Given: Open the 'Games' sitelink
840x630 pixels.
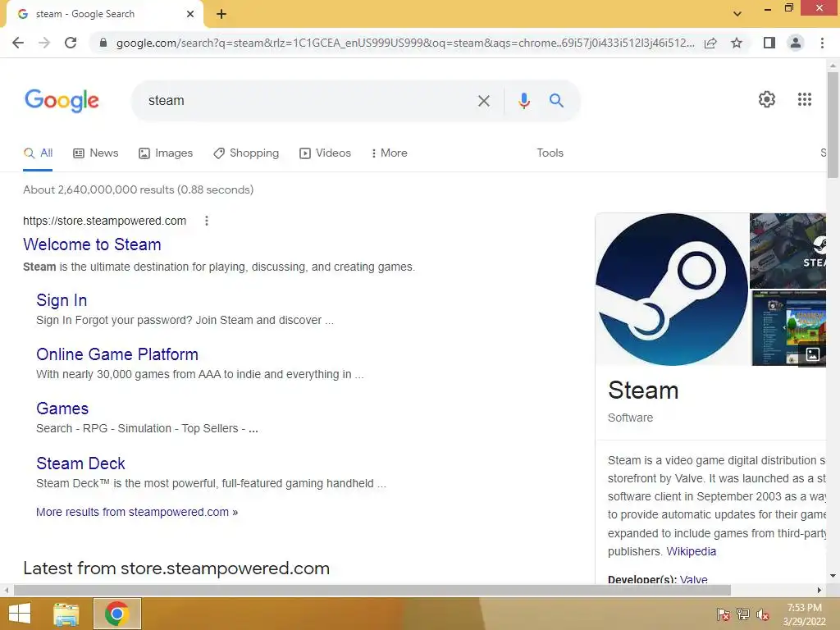Looking at the screenshot, I should pos(62,409).
